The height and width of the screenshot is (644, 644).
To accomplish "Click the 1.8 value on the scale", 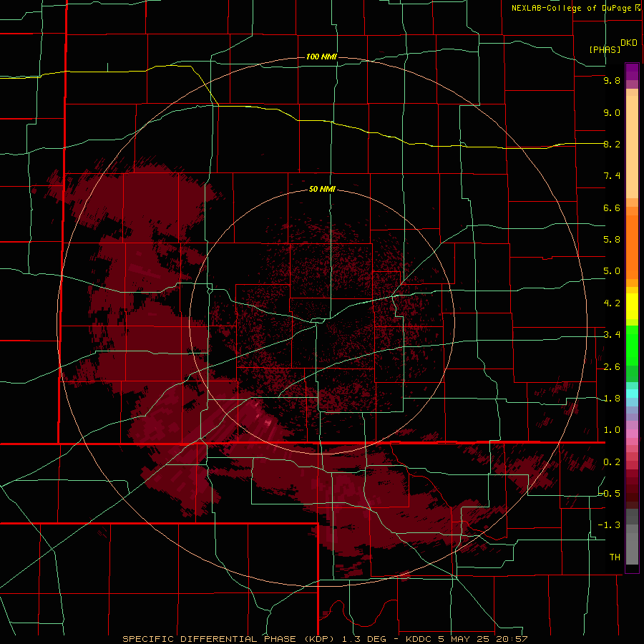I will (x=612, y=399).
